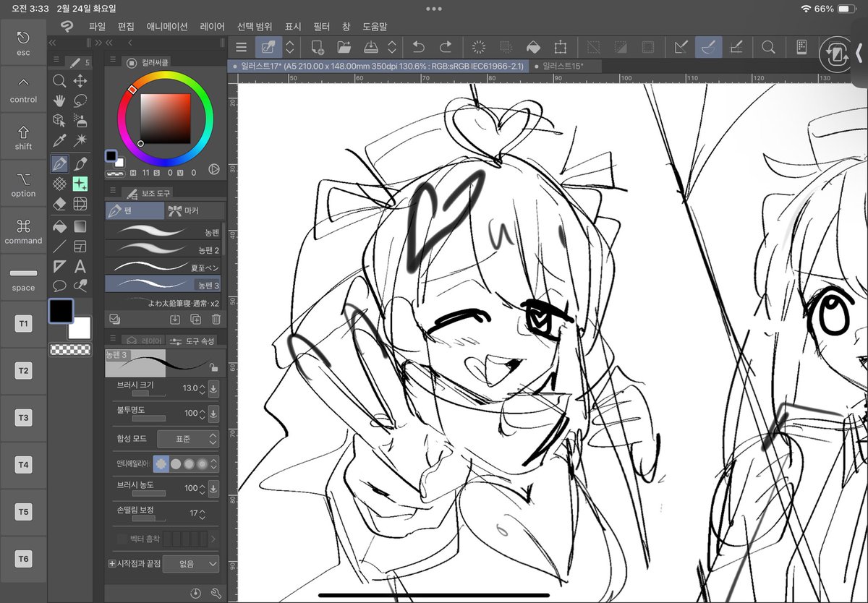Open 편집 menu
868x603 pixels.
[126, 27]
